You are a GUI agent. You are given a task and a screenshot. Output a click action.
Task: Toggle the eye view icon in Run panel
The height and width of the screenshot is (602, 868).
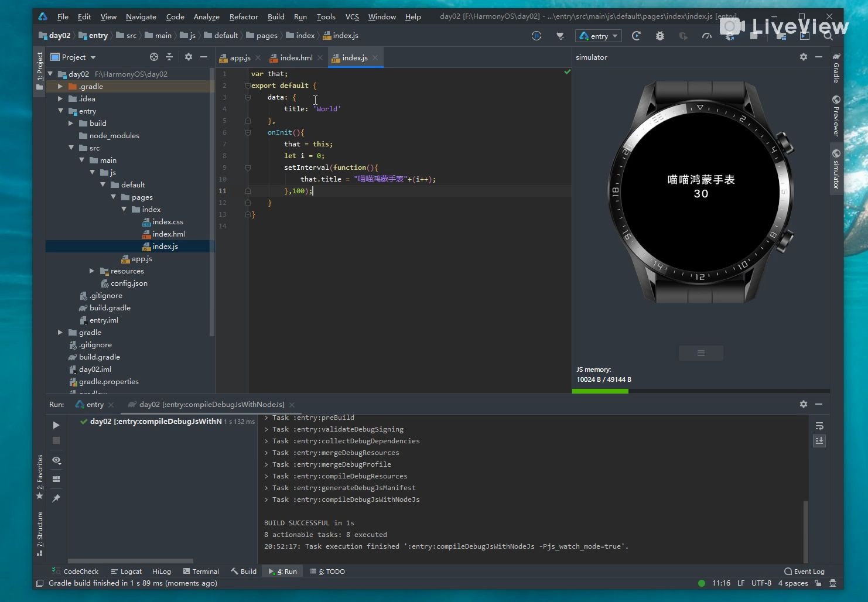(x=56, y=460)
